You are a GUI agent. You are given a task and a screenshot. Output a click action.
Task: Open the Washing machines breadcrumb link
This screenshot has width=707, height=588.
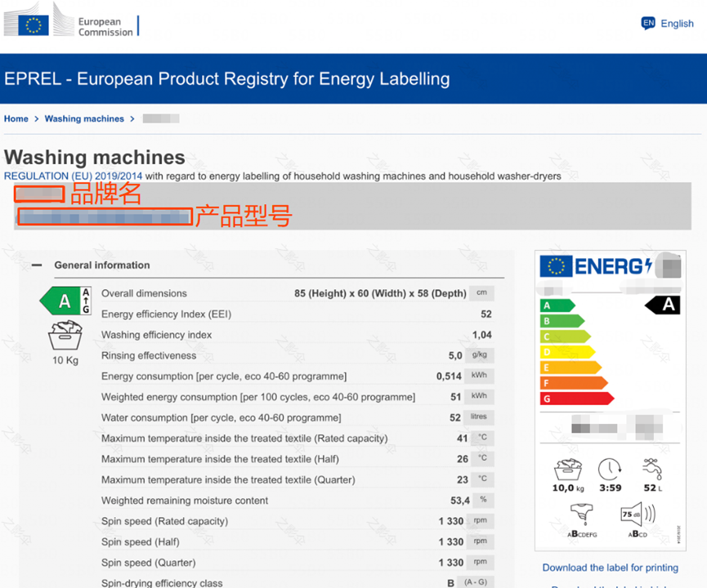click(83, 118)
